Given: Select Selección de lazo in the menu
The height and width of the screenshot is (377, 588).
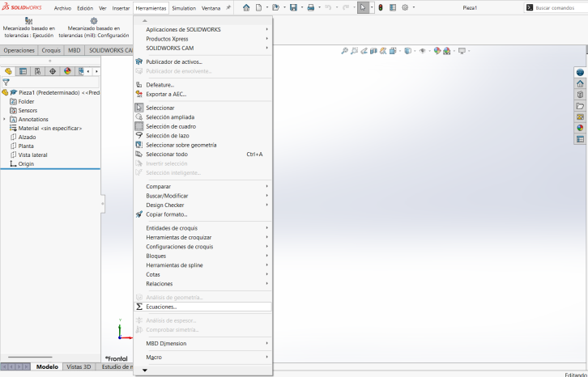Looking at the screenshot, I should 202,136.
